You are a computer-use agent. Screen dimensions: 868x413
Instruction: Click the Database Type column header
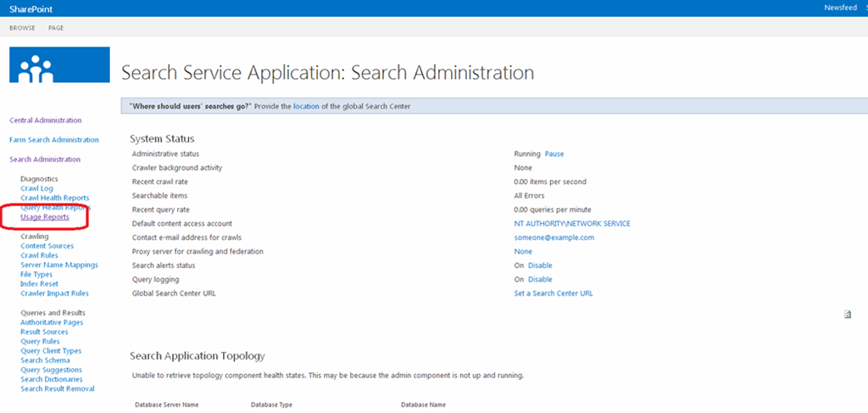tap(271, 405)
